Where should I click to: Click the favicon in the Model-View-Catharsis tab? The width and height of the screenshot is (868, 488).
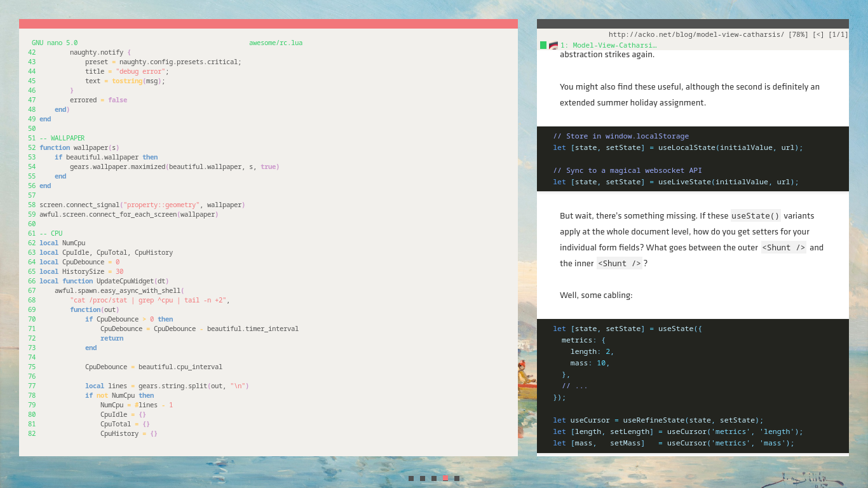[x=553, y=46]
